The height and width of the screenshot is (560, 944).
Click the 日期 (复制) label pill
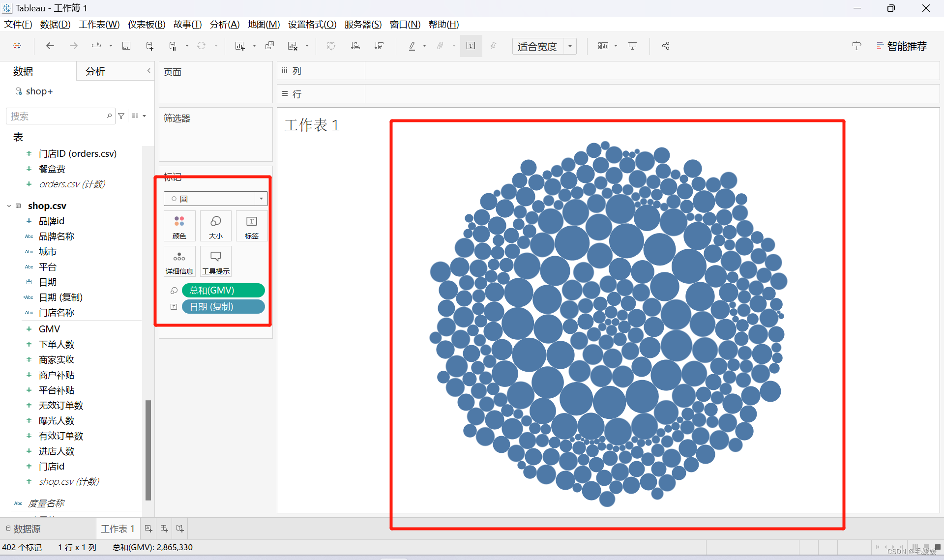pyautogui.click(x=223, y=307)
